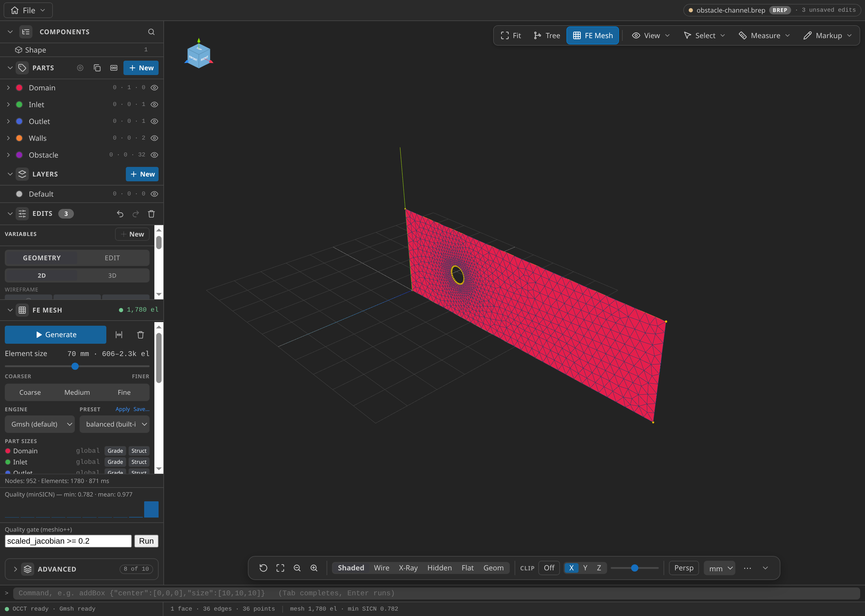Reset the view rotation
This screenshot has height=616, width=865.
pyautogui.click(x=263, y=568)
